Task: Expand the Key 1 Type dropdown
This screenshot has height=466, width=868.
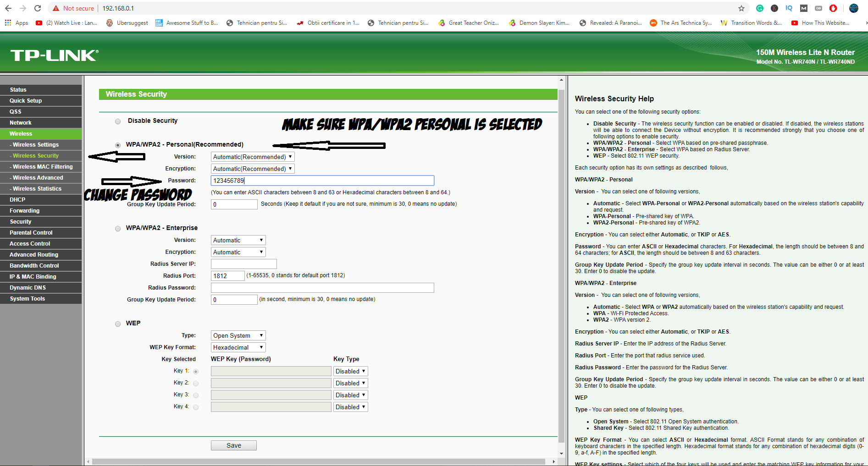Action: click(x=350, y=371)
